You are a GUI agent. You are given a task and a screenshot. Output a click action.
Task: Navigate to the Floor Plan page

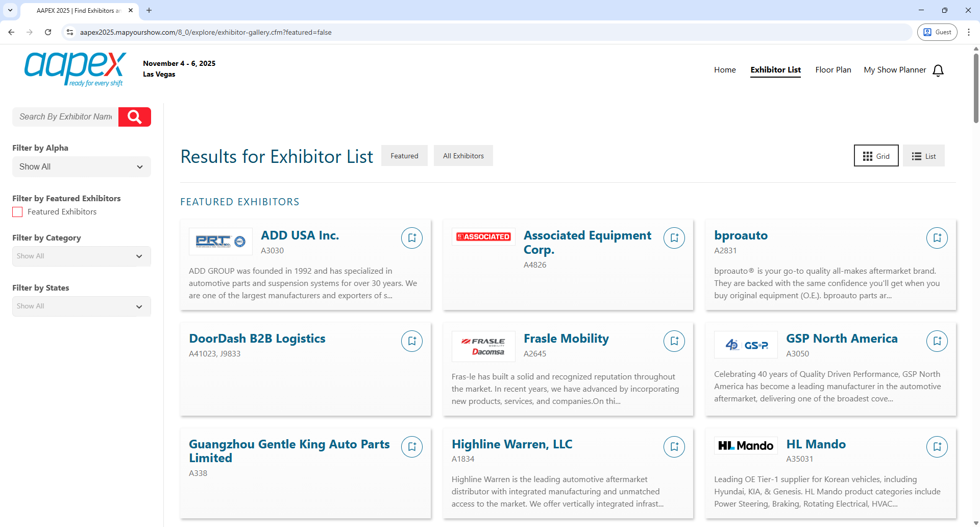tap(833, 69)
